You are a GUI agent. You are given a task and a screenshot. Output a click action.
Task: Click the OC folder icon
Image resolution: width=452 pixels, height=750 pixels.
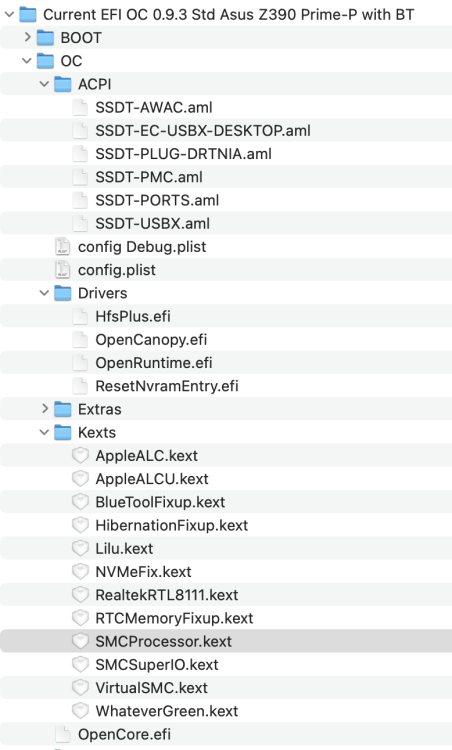point(45,61)
